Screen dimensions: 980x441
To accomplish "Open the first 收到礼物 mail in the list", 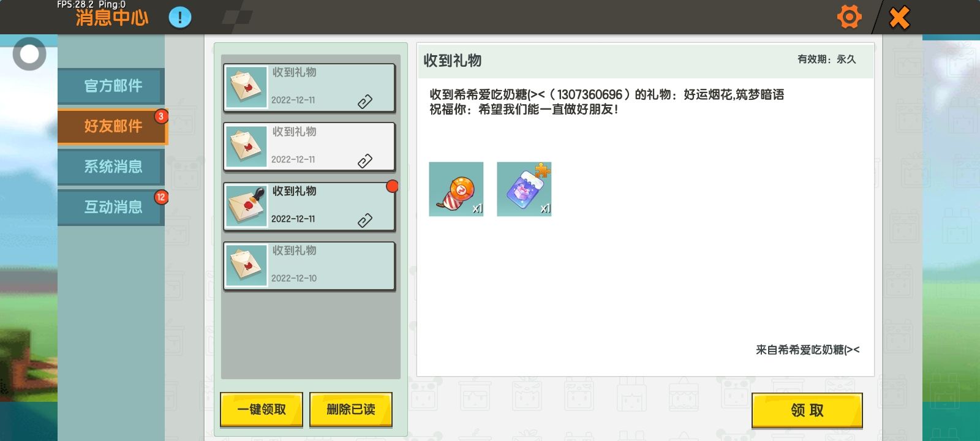I will (x=309, y=88).
